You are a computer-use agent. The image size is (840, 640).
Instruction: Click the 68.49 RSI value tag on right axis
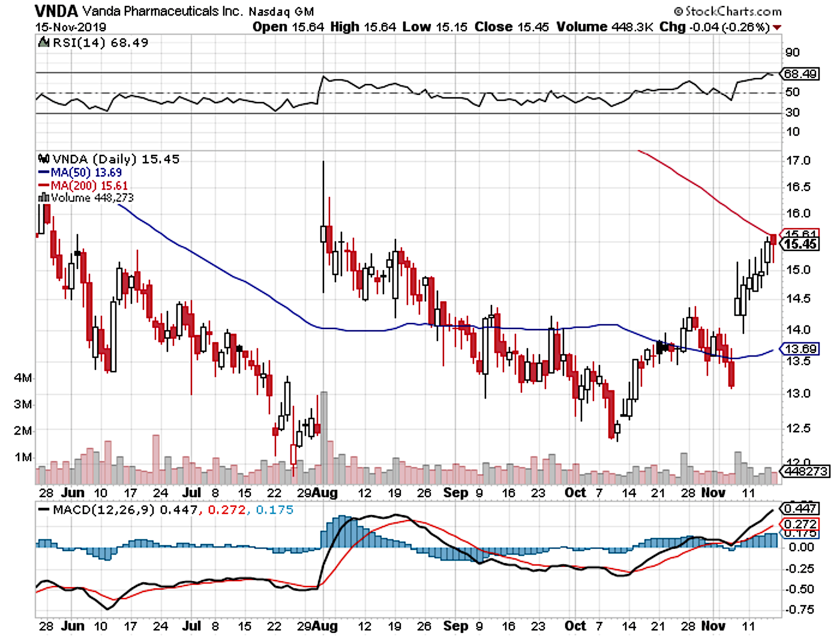tap(800, 74)
